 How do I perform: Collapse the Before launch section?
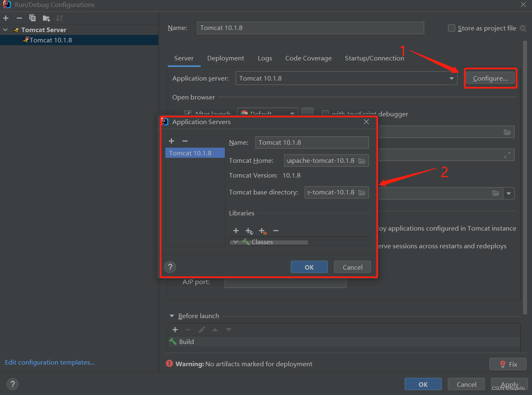coord(172,316)
